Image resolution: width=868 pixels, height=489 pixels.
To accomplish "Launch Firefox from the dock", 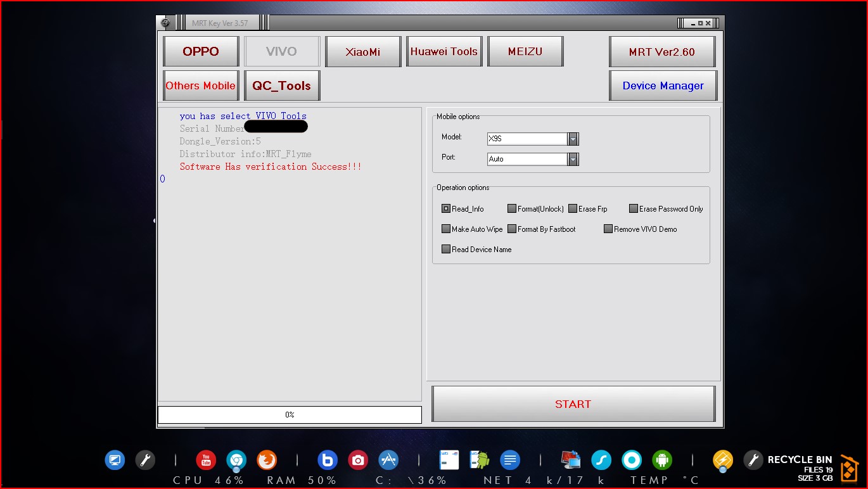I will [x=267, y=460].
